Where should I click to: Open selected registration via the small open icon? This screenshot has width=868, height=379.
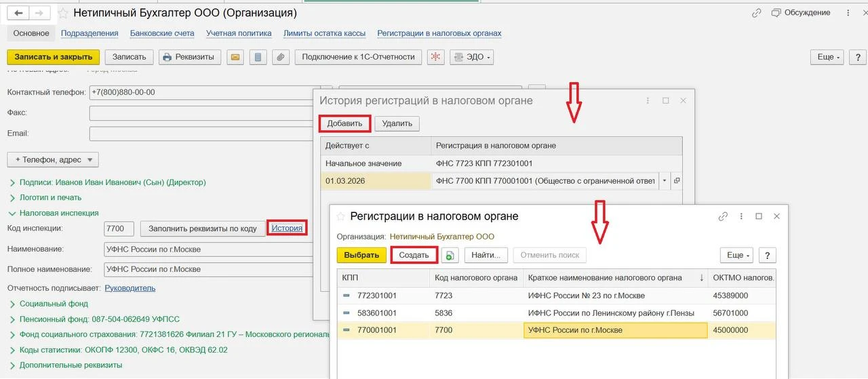(676, 181)
